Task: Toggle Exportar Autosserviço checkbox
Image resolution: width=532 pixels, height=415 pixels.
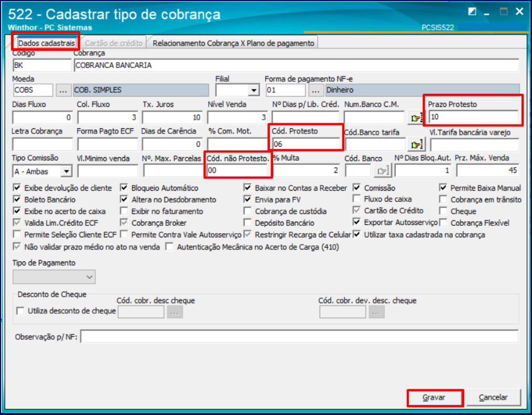Action: (x=356, y=222)
